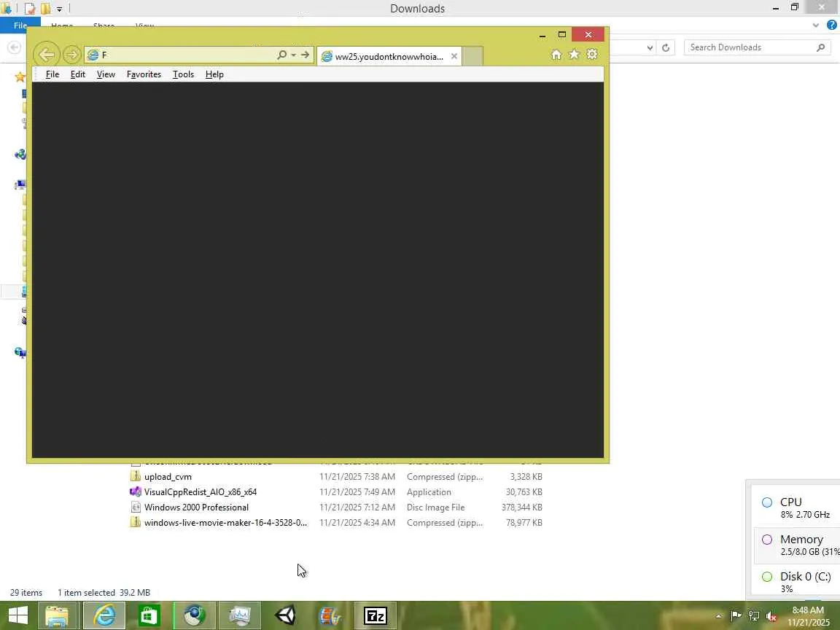Go back in Internet Explorer
This screenshot has height=630, width=840.
[x=47, y=55]
